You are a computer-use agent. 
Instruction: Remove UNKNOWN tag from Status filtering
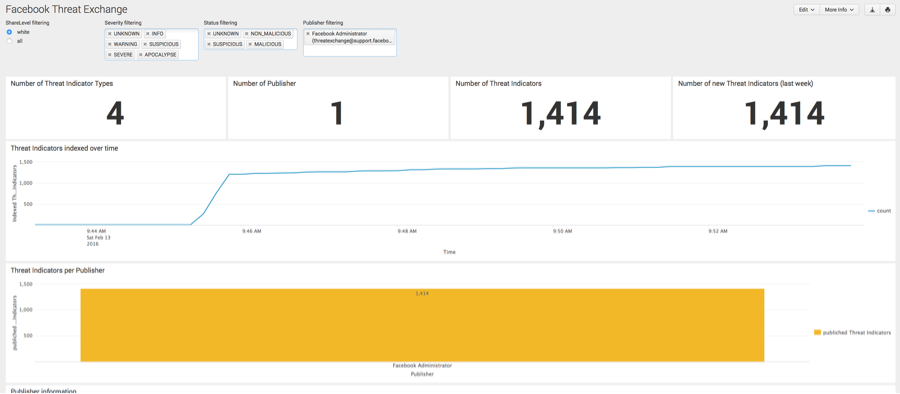click(208, 34)
